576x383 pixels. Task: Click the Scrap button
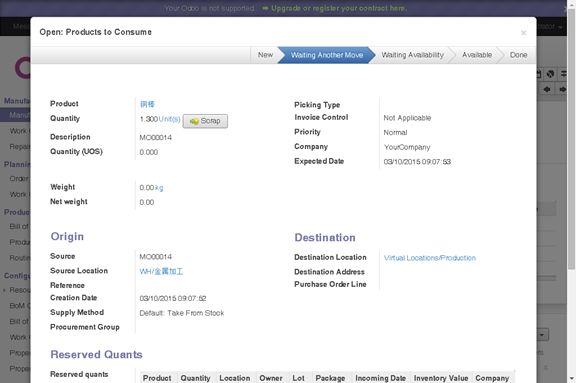tap(205, 121)
